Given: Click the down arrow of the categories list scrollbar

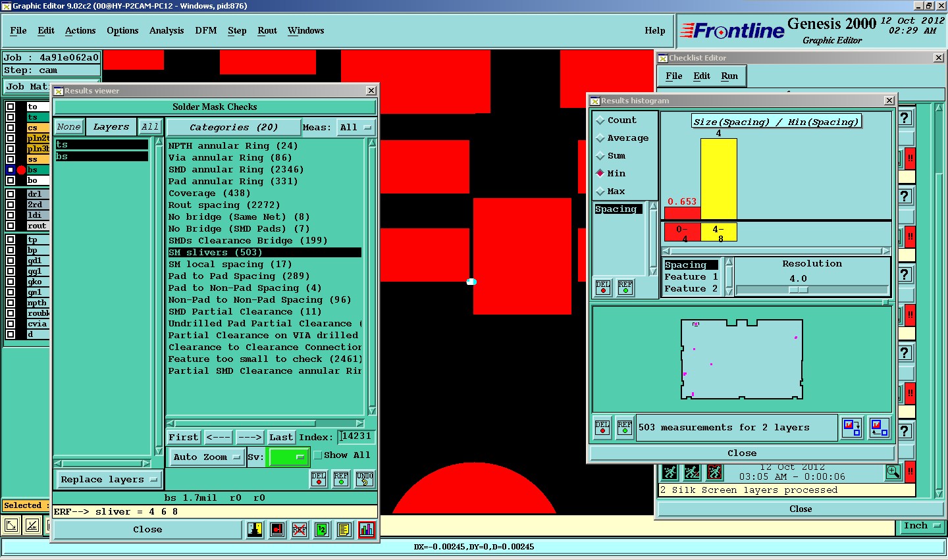Looking at the screenshot, I should tap(372, 411).
